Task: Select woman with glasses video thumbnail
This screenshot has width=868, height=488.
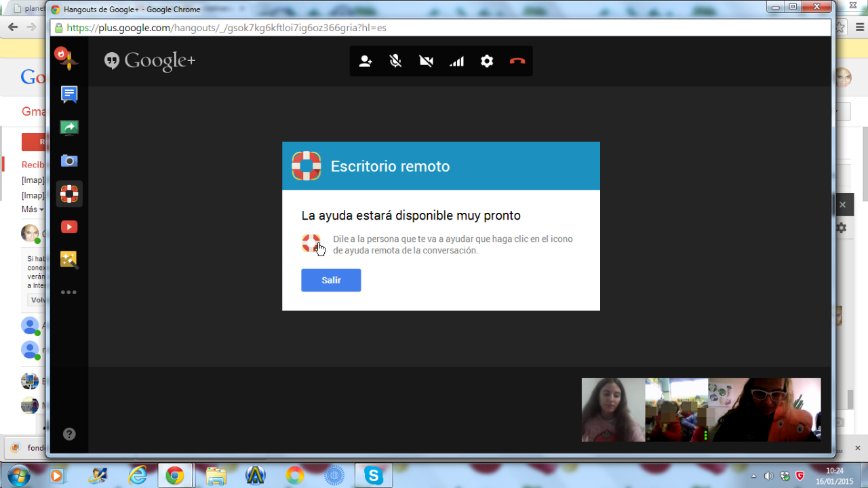Action: [765, 410]
